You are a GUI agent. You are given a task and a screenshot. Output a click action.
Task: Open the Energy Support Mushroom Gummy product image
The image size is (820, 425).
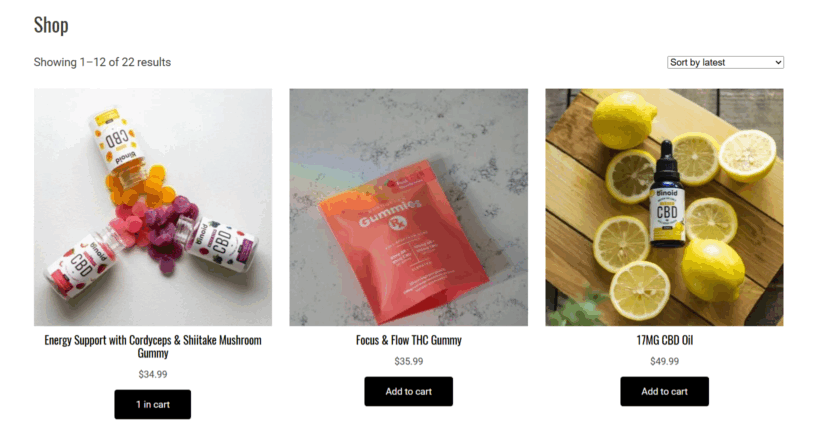(153, 207)
